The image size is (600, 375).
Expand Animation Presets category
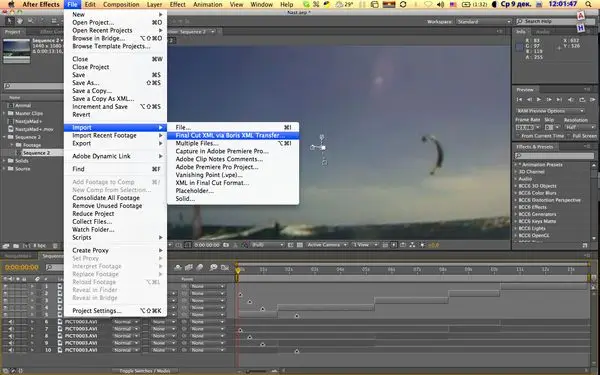(516, 165)
